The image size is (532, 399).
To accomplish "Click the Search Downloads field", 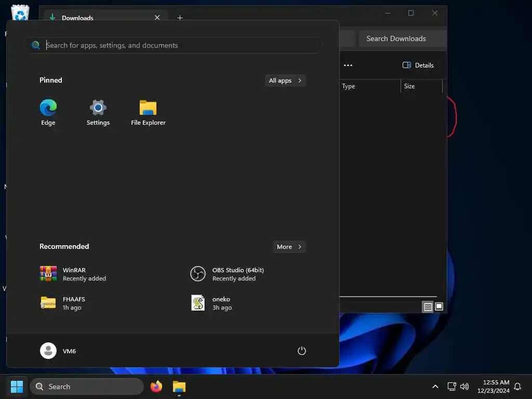I will [403, 38].
